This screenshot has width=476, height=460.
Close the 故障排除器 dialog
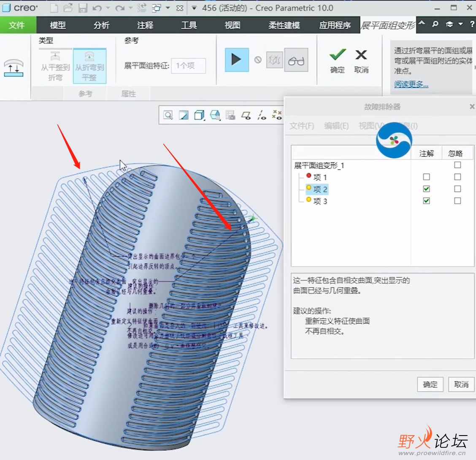tap(472, 106)
